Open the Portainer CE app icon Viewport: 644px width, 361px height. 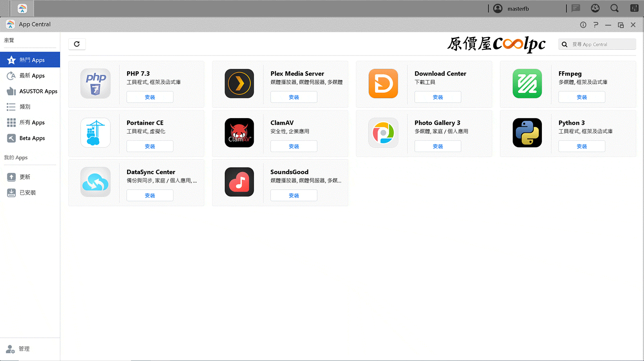[95, 133]
